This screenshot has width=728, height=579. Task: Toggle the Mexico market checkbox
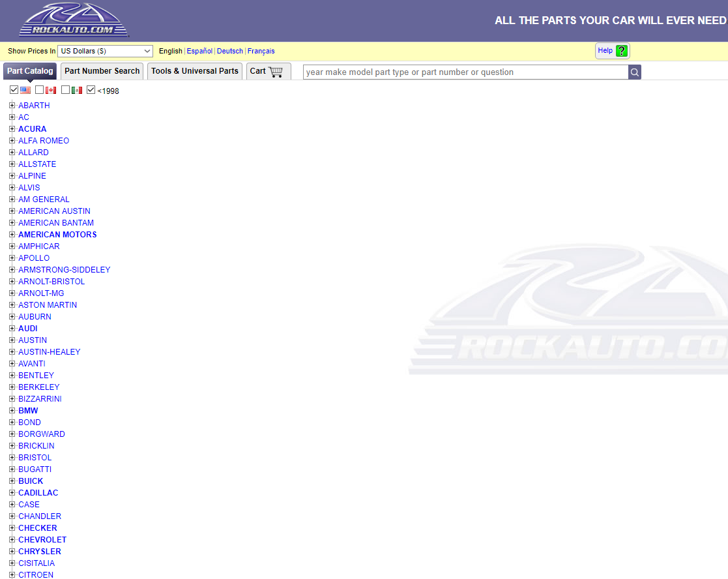65,89
